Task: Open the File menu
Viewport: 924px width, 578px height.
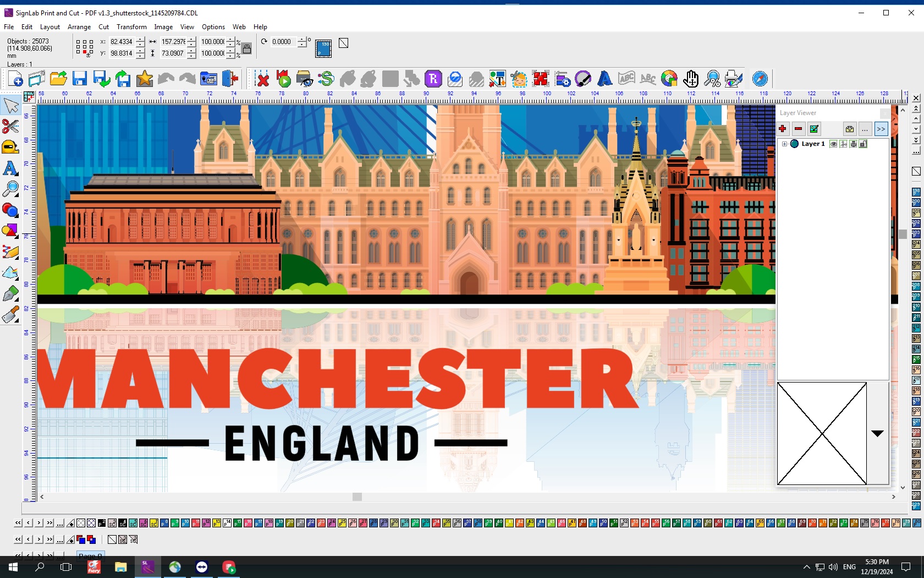Action: 9,26
